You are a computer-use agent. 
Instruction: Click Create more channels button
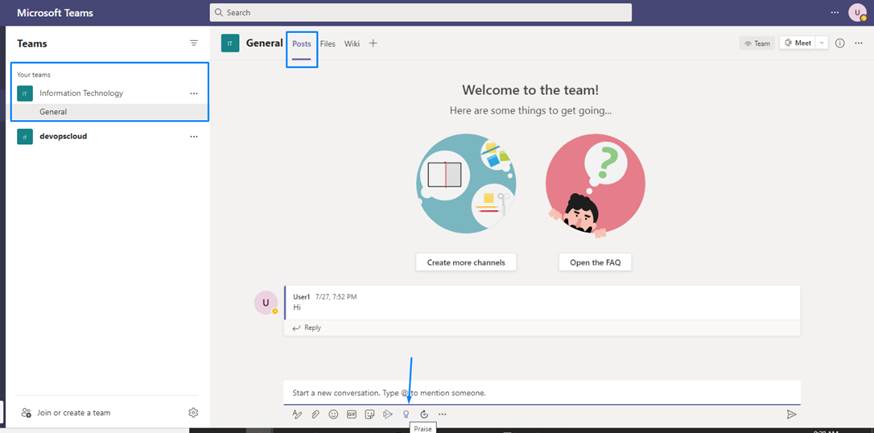(x=466, y=262)
